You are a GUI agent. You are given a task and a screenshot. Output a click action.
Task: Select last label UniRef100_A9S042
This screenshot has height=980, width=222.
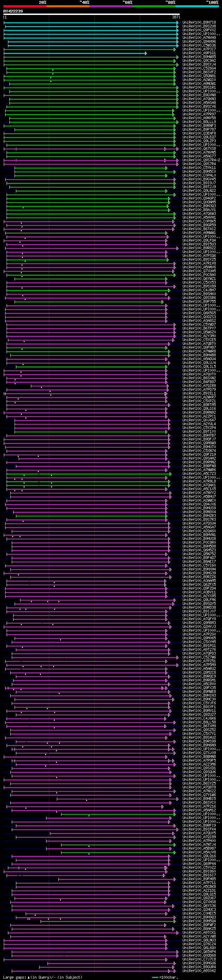[199, 971]
